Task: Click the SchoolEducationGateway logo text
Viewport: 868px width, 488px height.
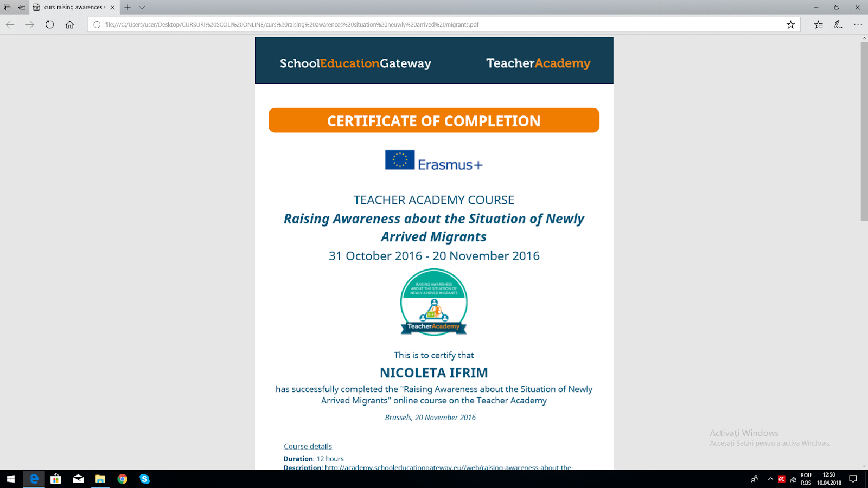Action: click(x=355, y=63)
